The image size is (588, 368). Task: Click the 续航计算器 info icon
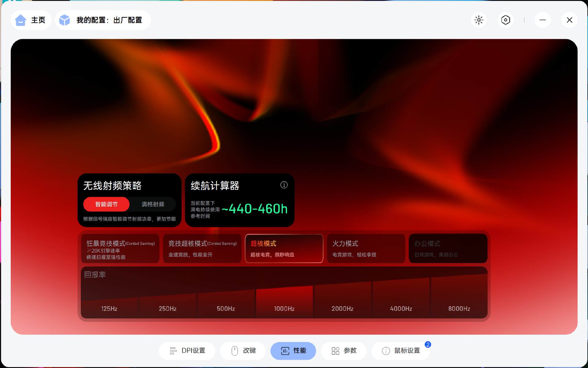pos(284,185)
